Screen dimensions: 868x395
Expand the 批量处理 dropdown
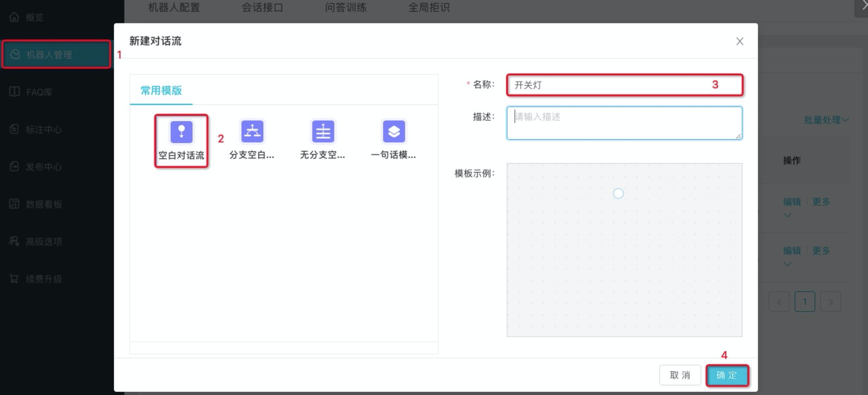coord(826,120)
